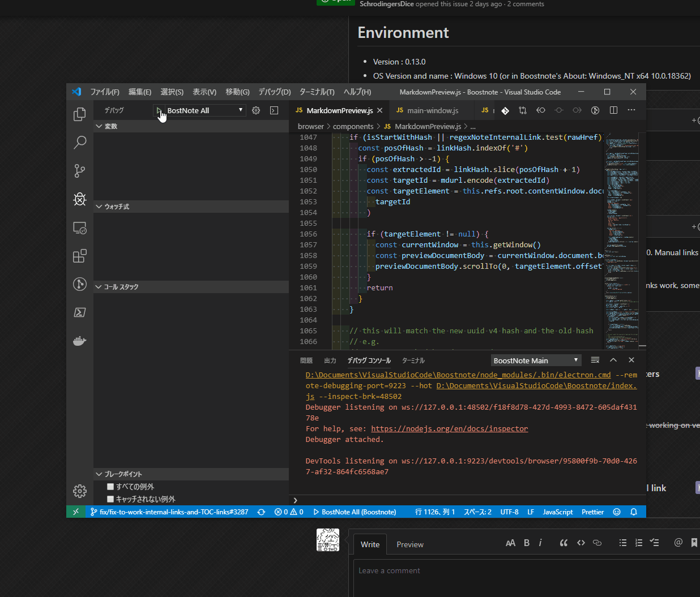700x597 pixels.
Task: Click the split editor icon
Action: pyautogui.click(x=613, y=110)
